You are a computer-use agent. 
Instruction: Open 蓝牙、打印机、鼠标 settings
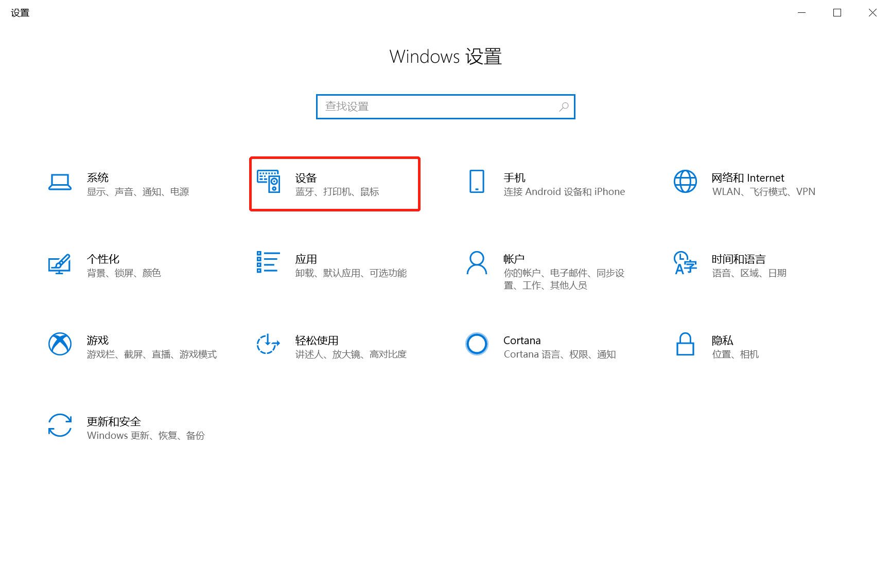337,191
